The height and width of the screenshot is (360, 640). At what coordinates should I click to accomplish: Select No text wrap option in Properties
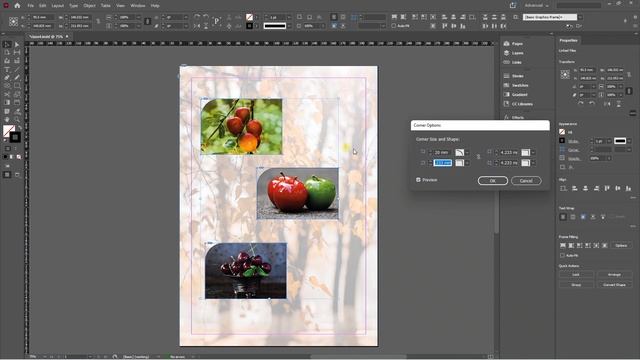tap(563, 217)
